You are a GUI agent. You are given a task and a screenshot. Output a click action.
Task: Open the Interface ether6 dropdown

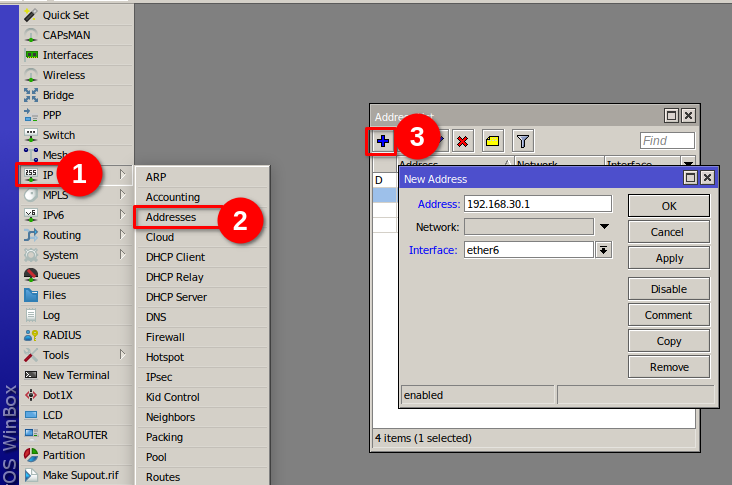[x=603, y=250]
